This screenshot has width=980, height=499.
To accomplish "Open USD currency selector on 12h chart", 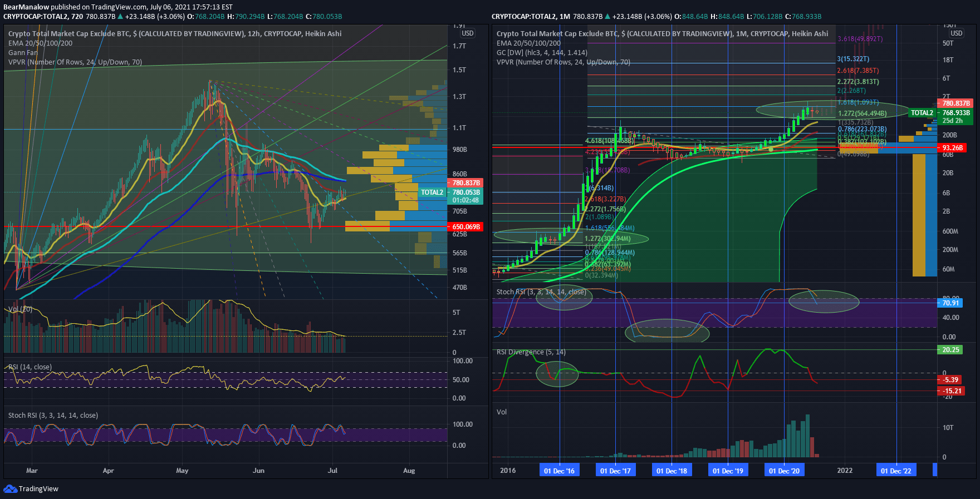I will pyautogui.click(x=468, y=33).
